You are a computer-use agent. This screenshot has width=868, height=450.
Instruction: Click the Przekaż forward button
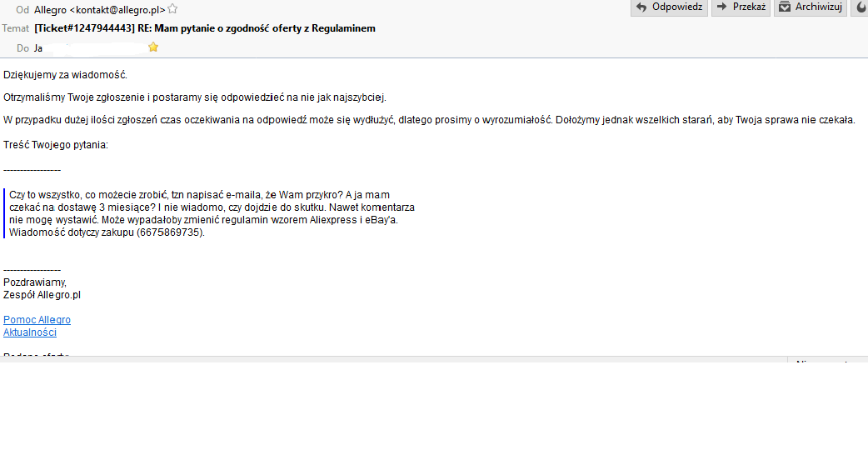click(741, 7)
